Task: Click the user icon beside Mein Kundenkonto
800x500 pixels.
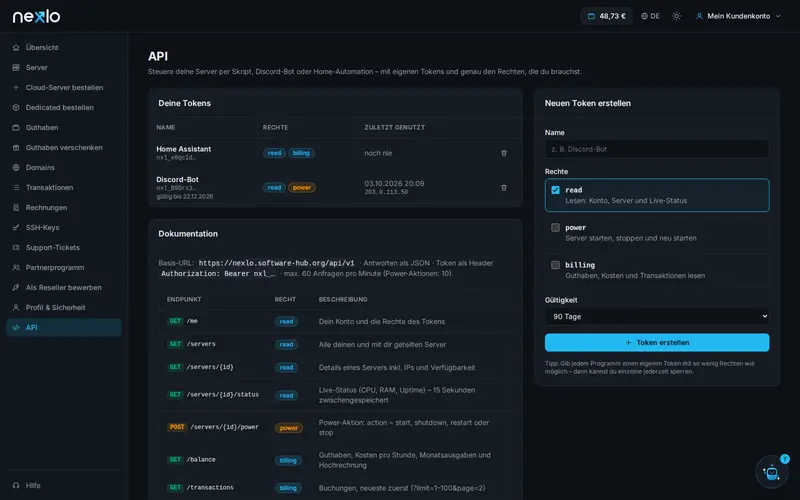Action: tap(699, 16)
